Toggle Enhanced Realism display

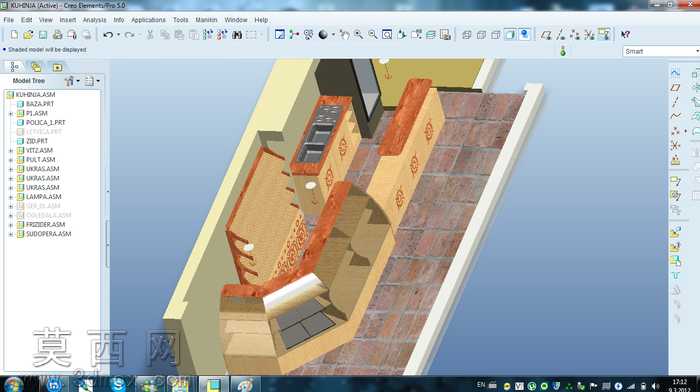coord(524,34)
